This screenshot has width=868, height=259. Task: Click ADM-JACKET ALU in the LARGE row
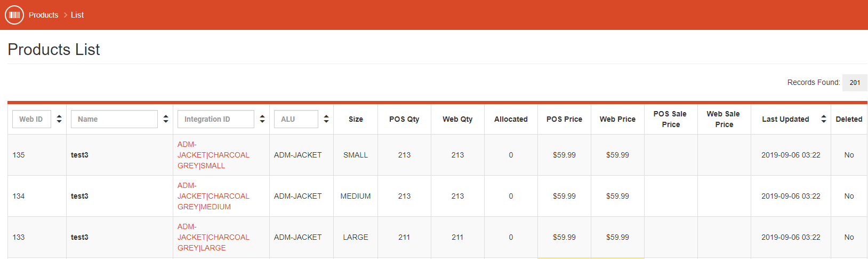[298, 237]
